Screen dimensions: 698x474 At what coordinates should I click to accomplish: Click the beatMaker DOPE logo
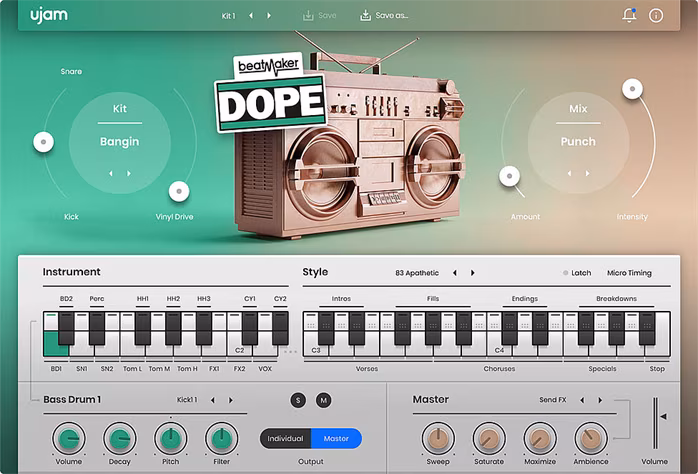coord(271,94)
